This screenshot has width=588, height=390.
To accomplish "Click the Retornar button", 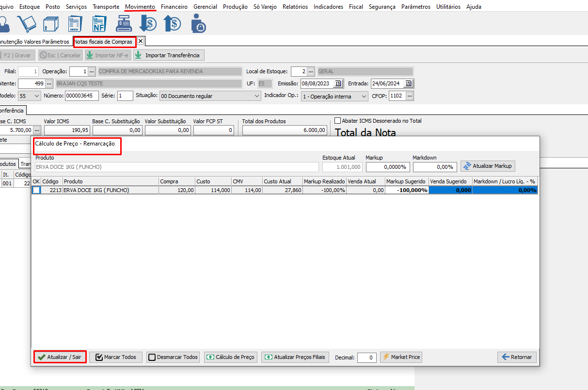I will 517,357.
